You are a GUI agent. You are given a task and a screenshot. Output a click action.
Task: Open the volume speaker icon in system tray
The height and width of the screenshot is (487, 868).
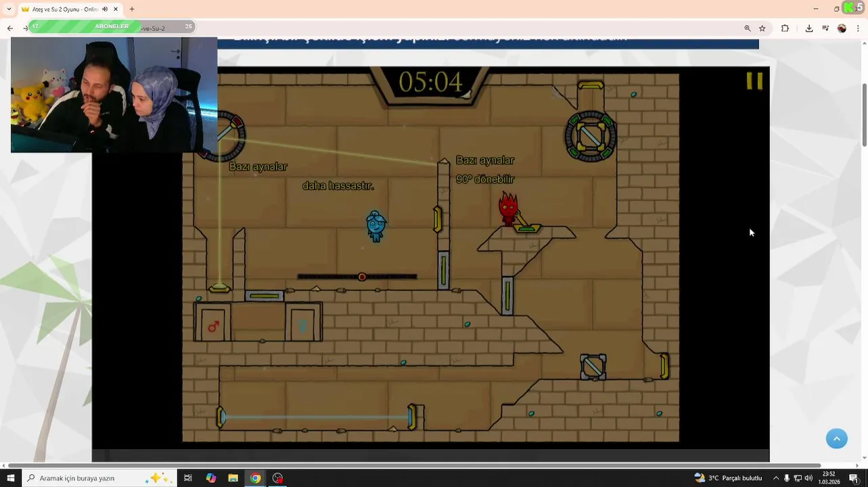click(808, 478)
